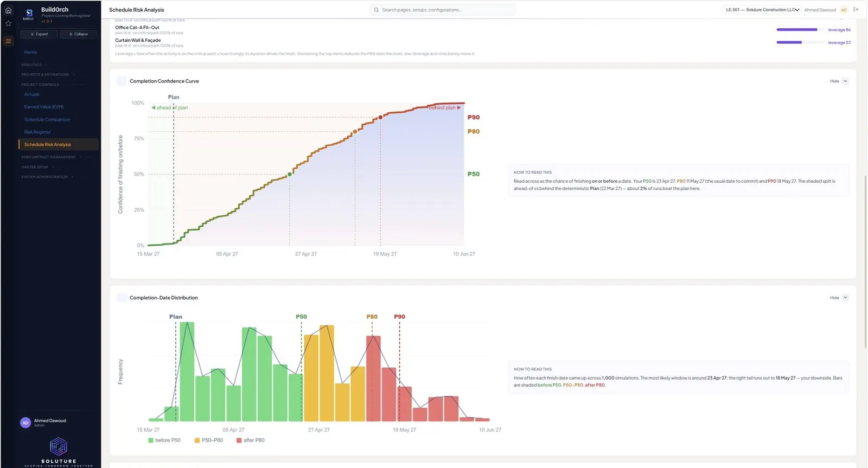Click the AD avatar at the sidebar bottom
This screenshot has height=468, width=868.
tap(25, 422)
